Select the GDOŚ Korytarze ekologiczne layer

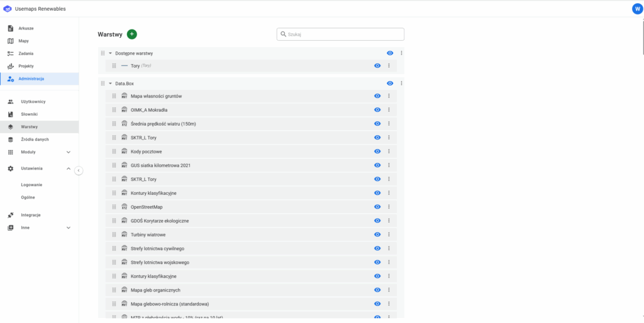(160, 221)
